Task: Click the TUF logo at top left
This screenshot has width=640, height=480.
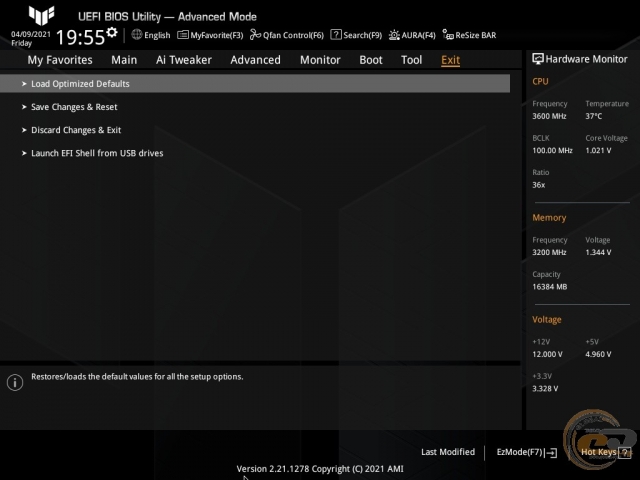Action: click(42, 16)
